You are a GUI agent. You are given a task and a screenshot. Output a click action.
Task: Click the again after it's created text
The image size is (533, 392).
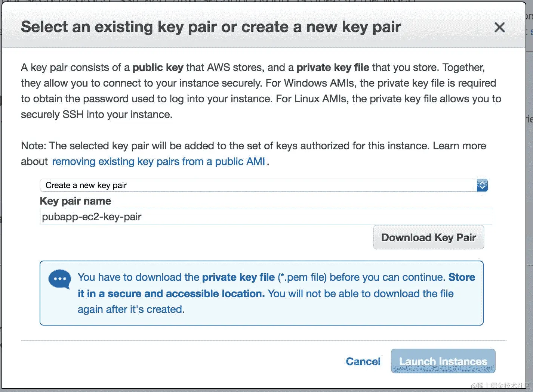pos(131,309)
